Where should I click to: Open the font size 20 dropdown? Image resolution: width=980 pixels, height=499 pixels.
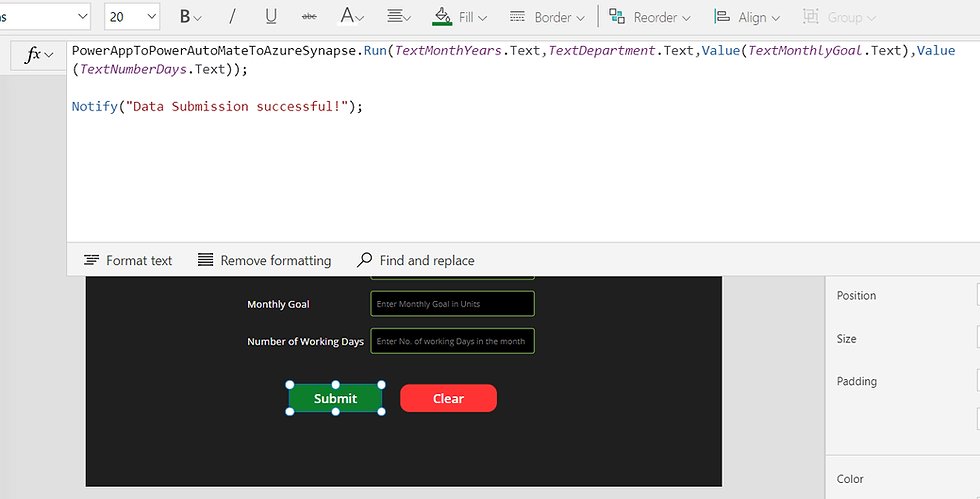pos(132,17)
